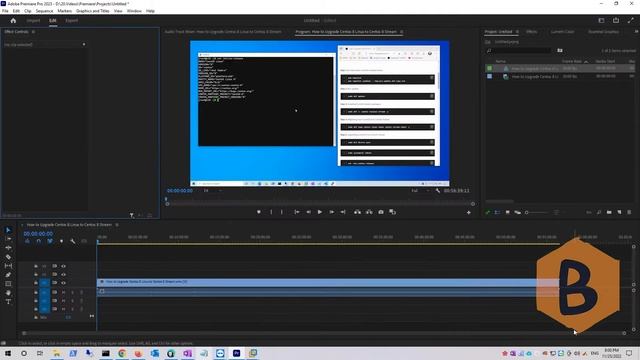Select the Razor tool
Screen dimensions: 640x360
click(x=8, y=257)
